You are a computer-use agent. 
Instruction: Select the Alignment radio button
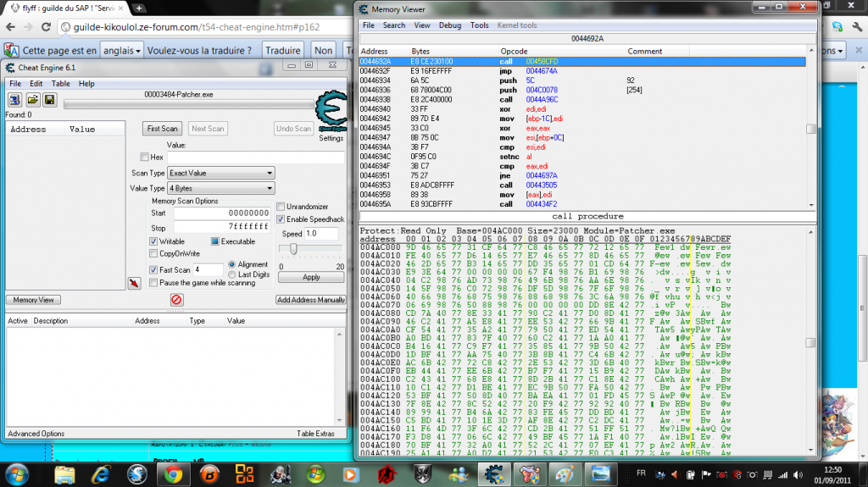pyautogui.click(x=232, y=264)
